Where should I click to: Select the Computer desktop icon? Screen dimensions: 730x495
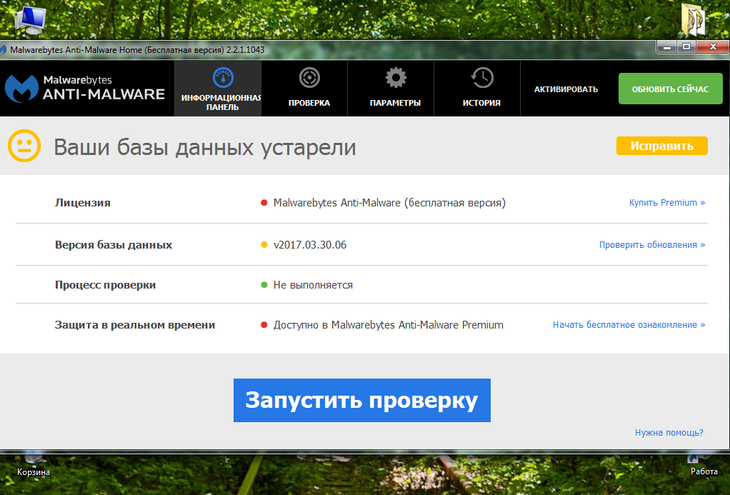pyautogui.click(x=30, y=20)
